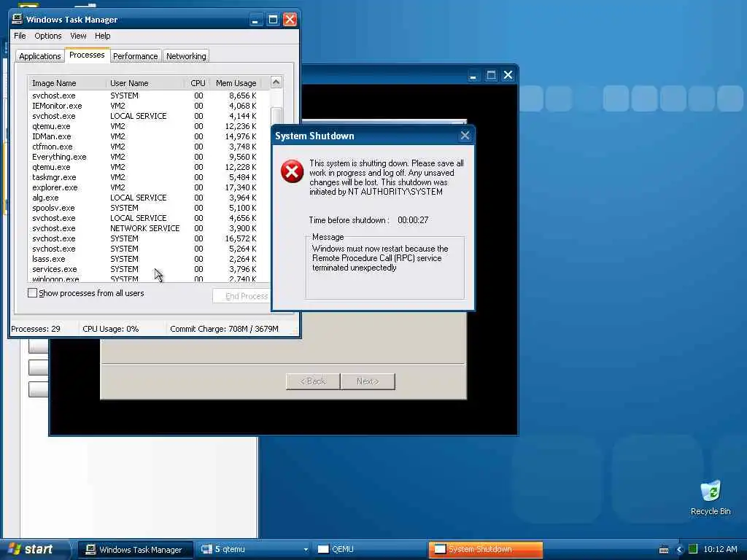
Task: Select the Processes tab
Action: pos(87,55)
